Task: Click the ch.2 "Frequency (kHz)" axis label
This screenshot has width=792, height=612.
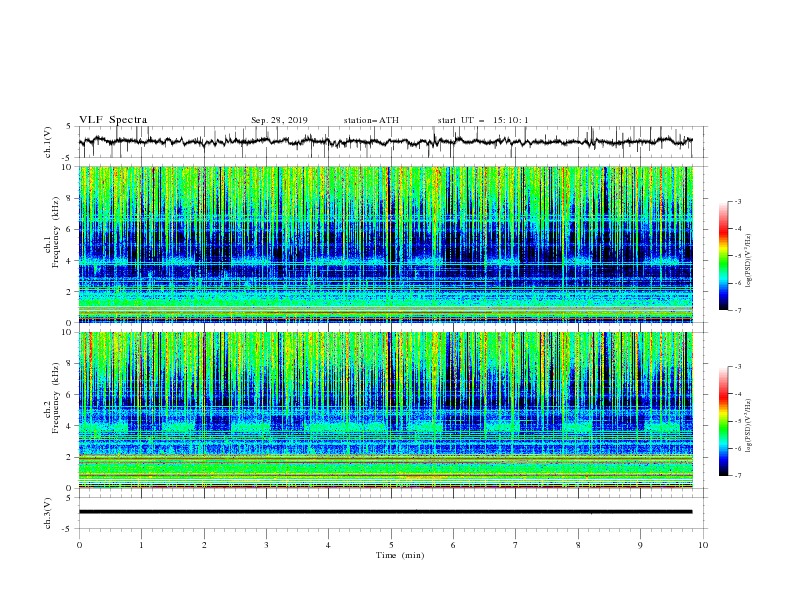Action: [56, 398]
